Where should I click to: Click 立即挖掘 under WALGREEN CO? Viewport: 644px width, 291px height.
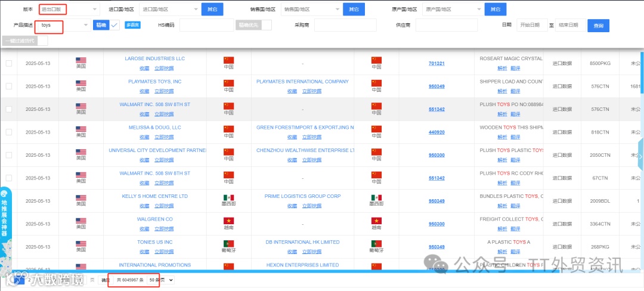164,229
